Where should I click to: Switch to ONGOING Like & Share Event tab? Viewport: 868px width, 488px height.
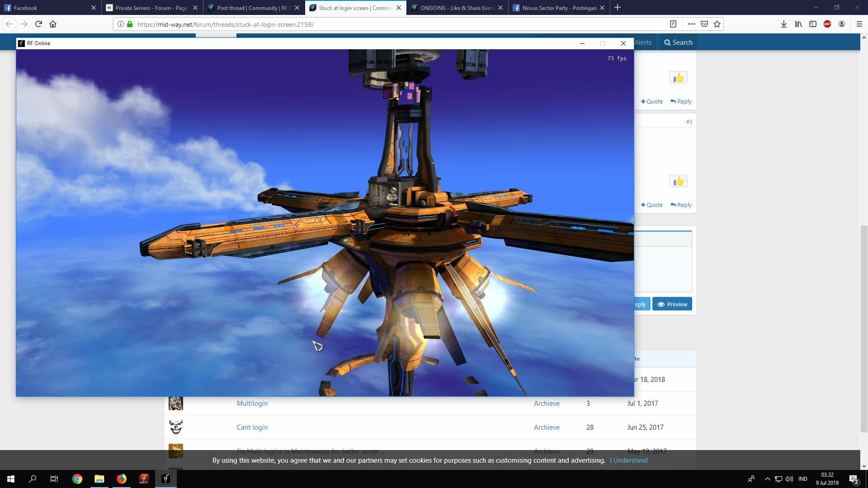tap(457, 8)
